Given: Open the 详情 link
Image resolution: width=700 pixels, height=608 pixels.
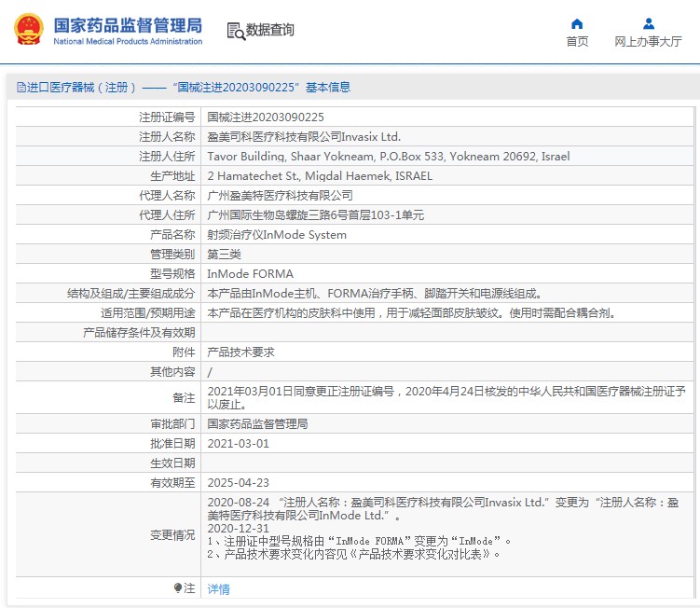Looking at the screenshot, I should coord(218,588).
